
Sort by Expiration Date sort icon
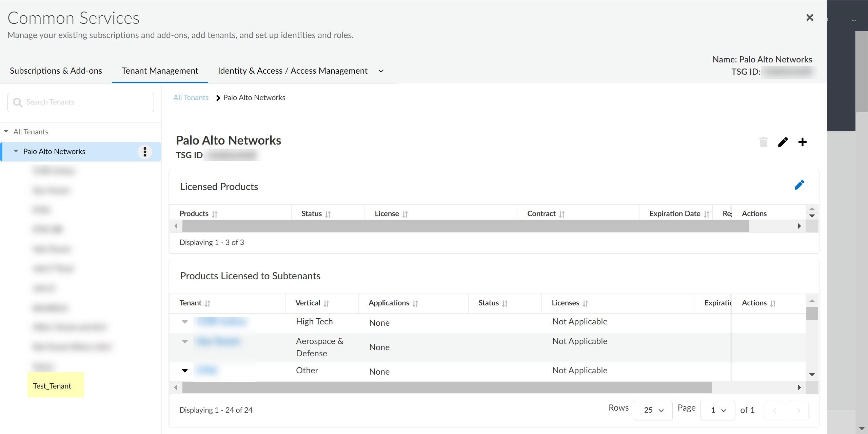pos(707,214)
